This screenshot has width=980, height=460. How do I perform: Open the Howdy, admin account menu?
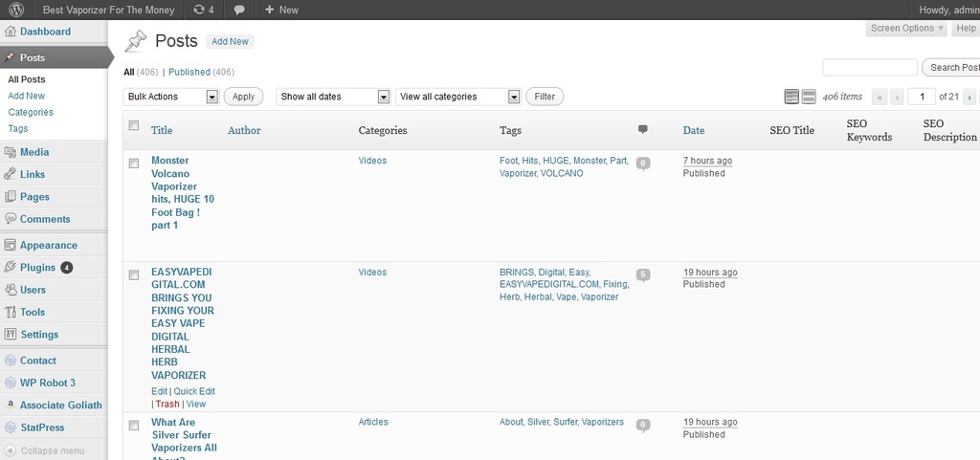tap(947, 10)
